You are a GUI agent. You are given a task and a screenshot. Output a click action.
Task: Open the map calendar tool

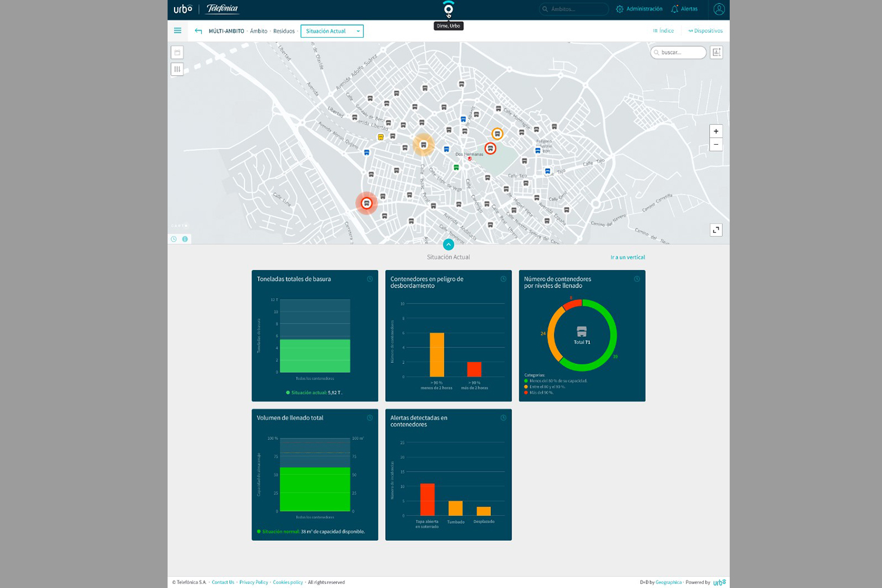tap(177, 52)
